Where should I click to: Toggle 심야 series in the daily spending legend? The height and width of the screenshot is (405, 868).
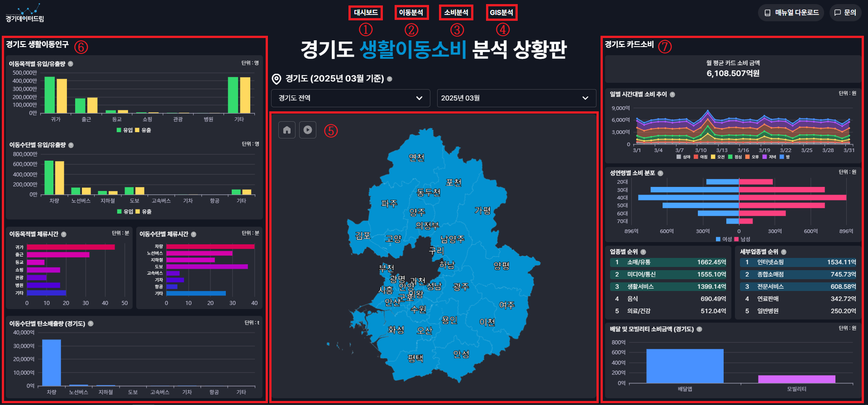pos(683,157)
